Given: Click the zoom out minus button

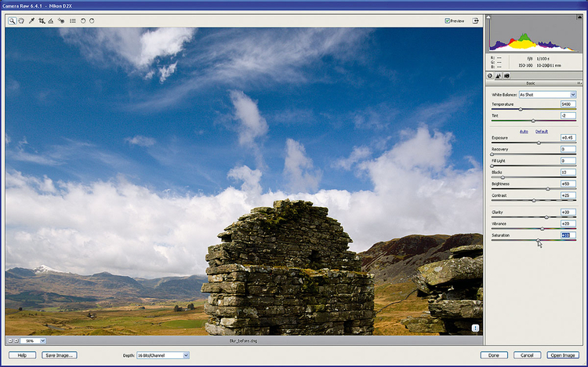Looking at the screenshot, I should point(10,341).
